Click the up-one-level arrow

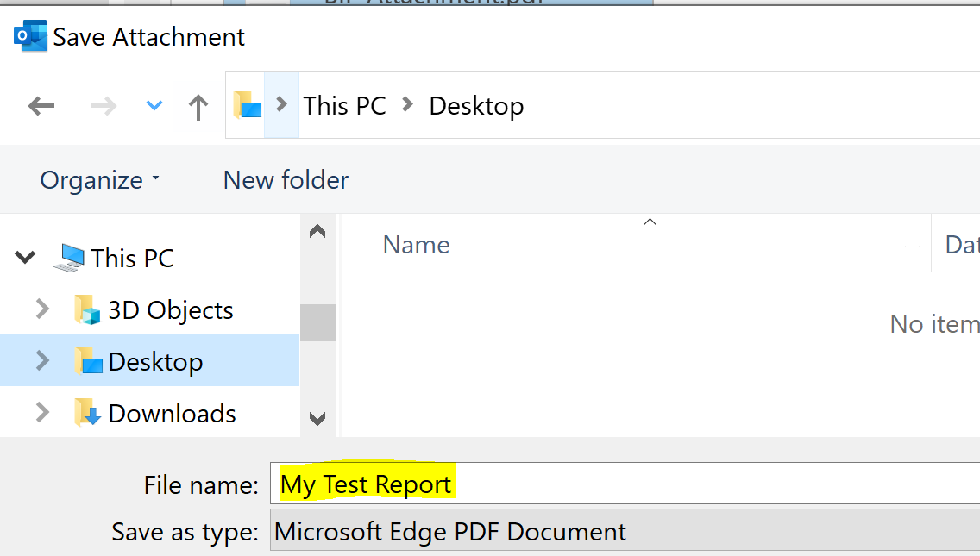(198, 105)
